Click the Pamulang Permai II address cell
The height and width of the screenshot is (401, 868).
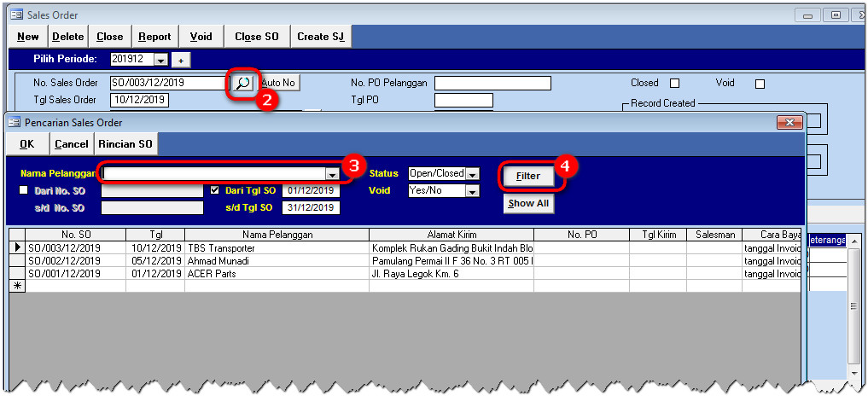(x=451, y=260)
